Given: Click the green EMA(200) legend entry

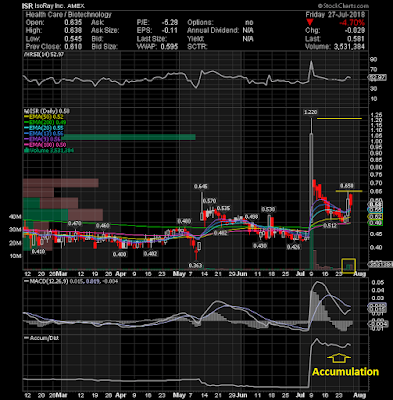Looking at the screenshot, I should click(44, 122).
